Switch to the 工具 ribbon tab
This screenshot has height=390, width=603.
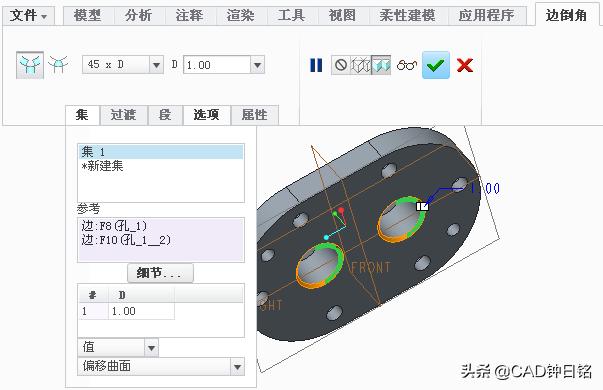click(x=292, y=16)
